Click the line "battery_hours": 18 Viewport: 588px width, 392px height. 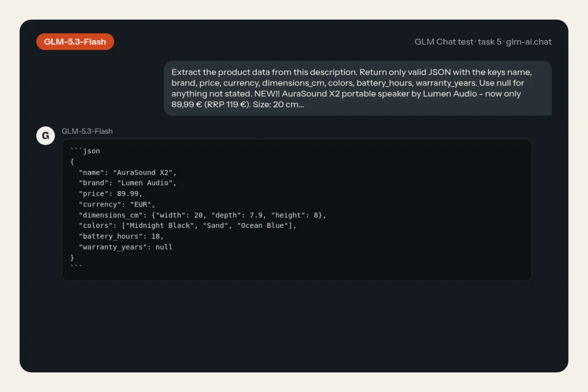point(121,236)
